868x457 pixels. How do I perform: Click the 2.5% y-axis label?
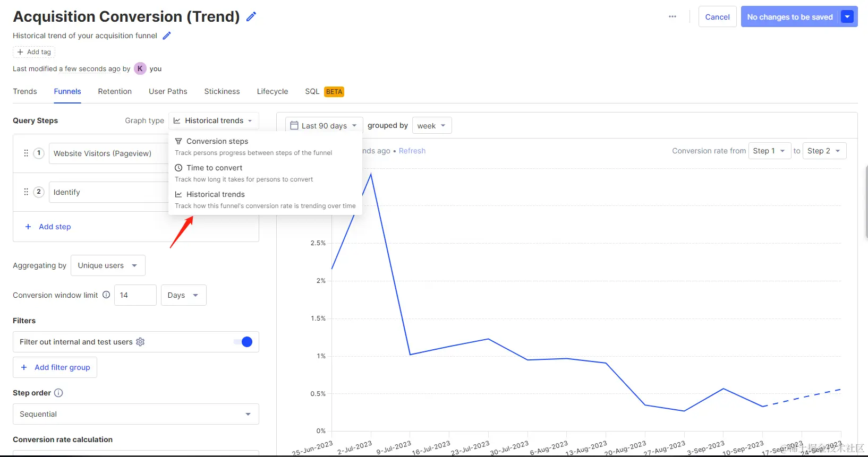tap(318, 243)
